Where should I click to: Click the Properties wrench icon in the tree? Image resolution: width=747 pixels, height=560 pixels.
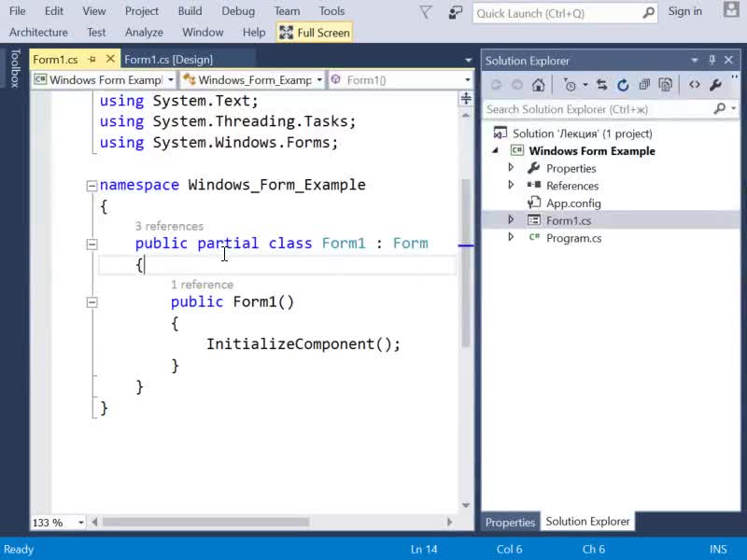tap(533, 168)
